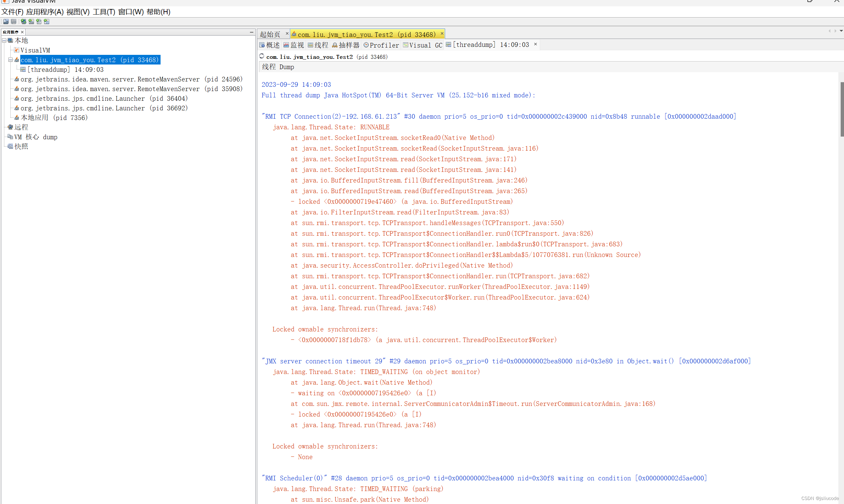Click the Add VM Coredump toolbar icon

(x=39, y=21)
